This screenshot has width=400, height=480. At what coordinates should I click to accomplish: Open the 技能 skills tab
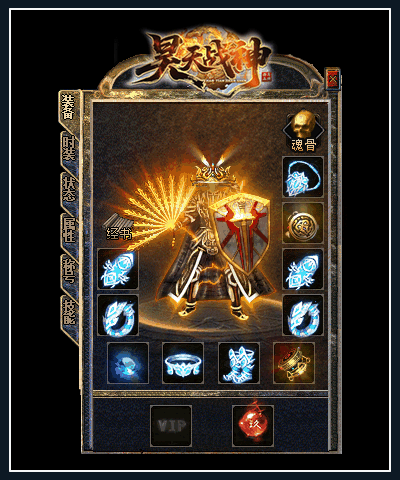pyautogui.click(x=69, y=312)
